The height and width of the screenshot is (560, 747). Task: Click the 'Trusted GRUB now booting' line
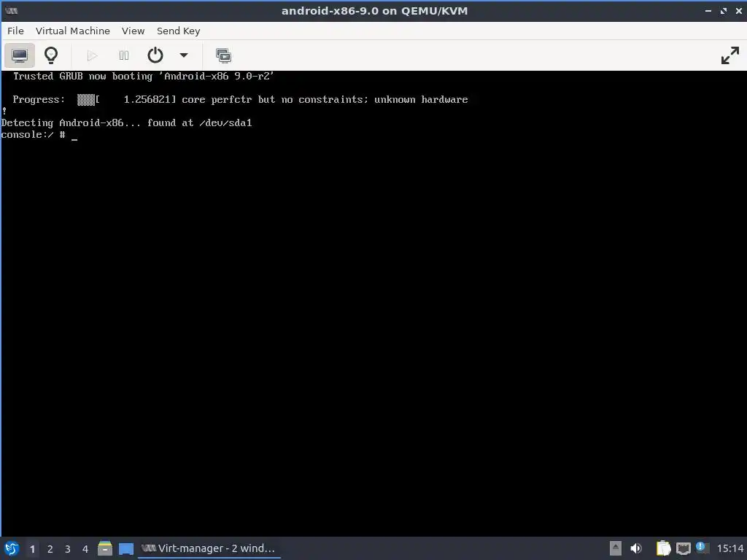click(143, 76)
